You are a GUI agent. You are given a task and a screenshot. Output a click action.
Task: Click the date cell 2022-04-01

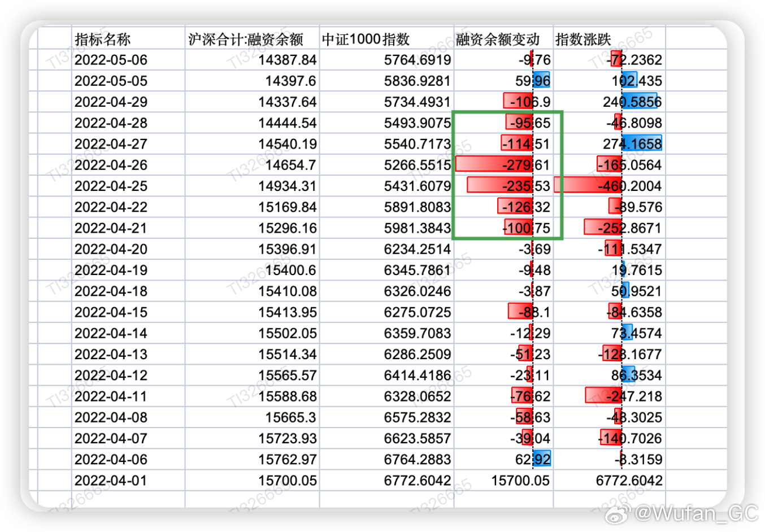click(128, 481)
